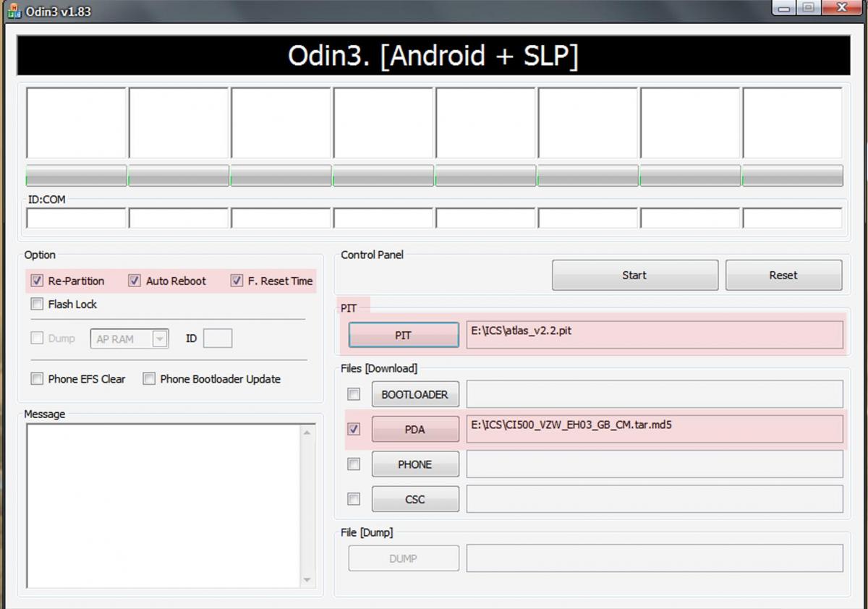This screenshot has width=868, height=609.
Task: Click the Reset button
Action: [784, 275]
